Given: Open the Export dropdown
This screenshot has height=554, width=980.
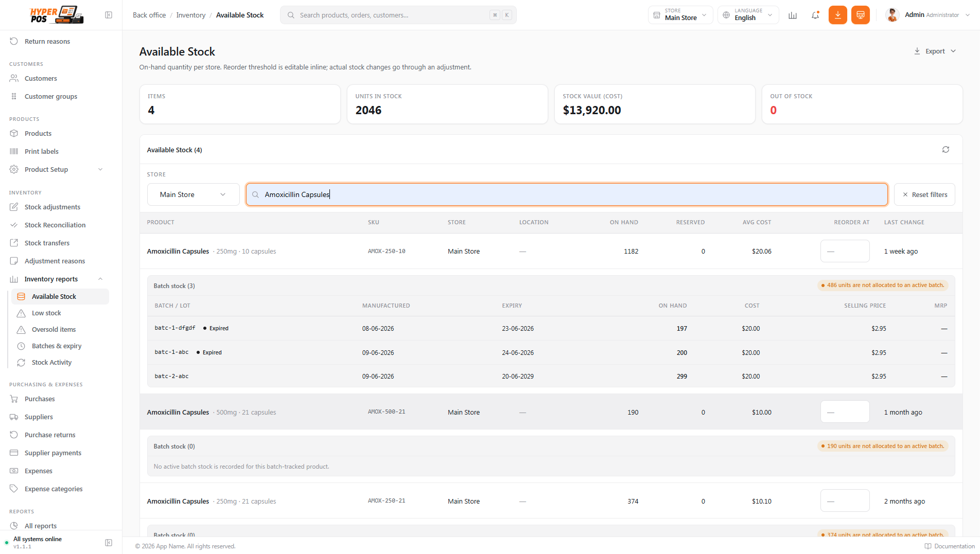Looking at the screenshot, I should point(935,51).
